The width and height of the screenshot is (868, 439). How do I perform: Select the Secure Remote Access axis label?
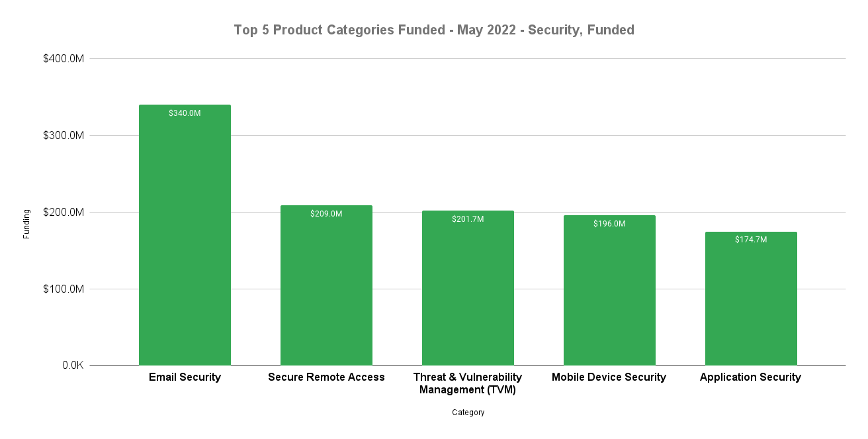(x=326, y=377)
